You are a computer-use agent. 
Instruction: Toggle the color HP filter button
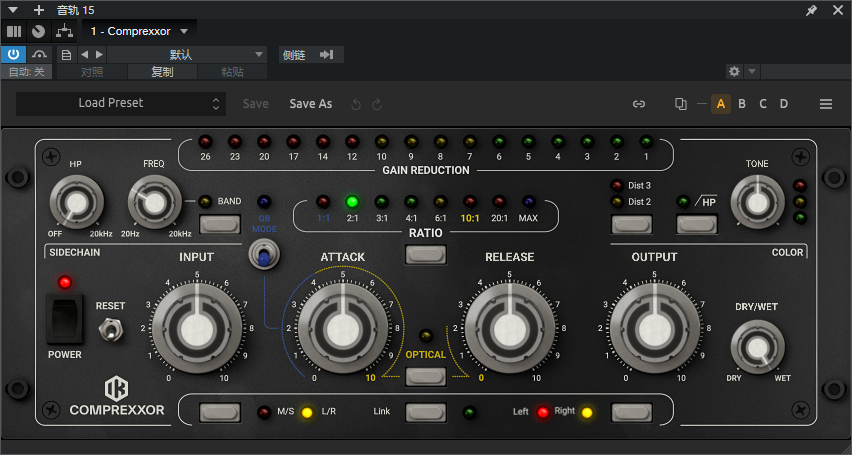point(697,224)
